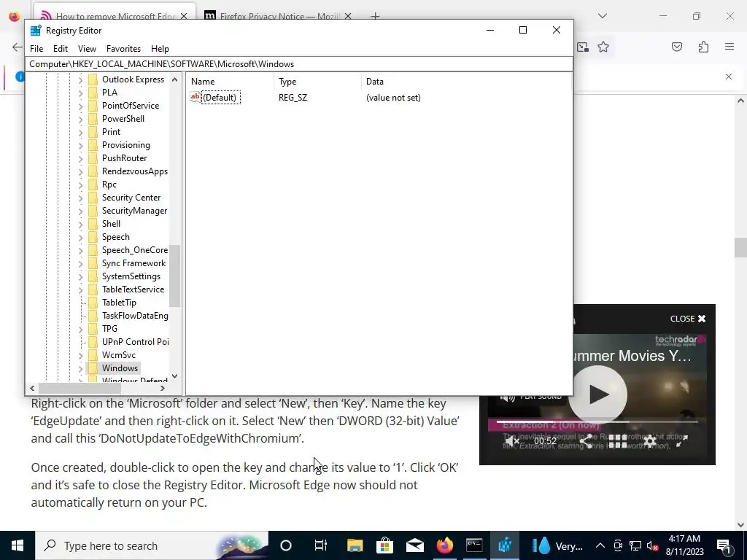The height and width of the screenshot is (560, 747).
Task: Expand the PowerShell registry key
Action: point(80,119)
